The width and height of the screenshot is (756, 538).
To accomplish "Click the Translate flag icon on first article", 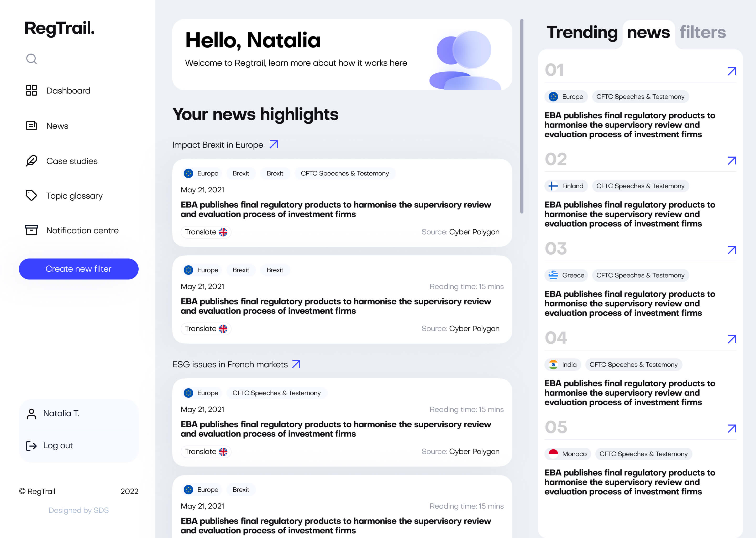I will (223, 232).
